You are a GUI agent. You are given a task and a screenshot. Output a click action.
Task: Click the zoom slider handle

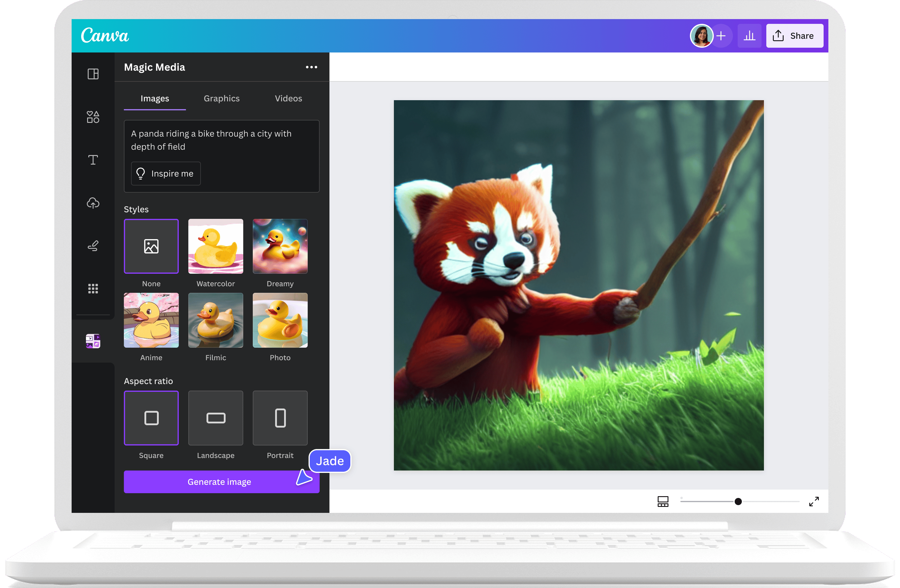coord(738,502)
